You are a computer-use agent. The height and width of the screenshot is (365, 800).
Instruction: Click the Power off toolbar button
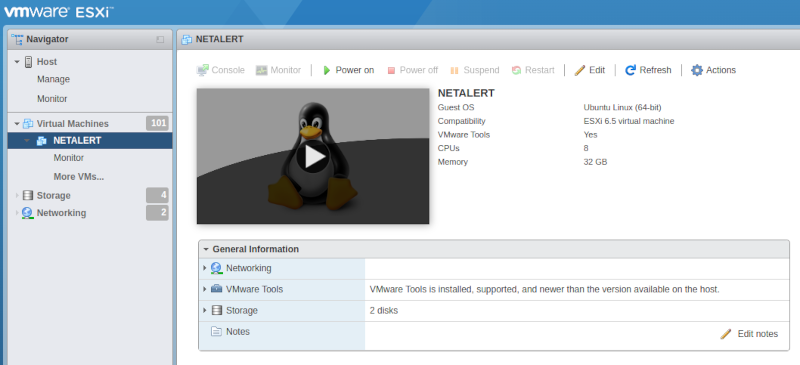[412, 70]
